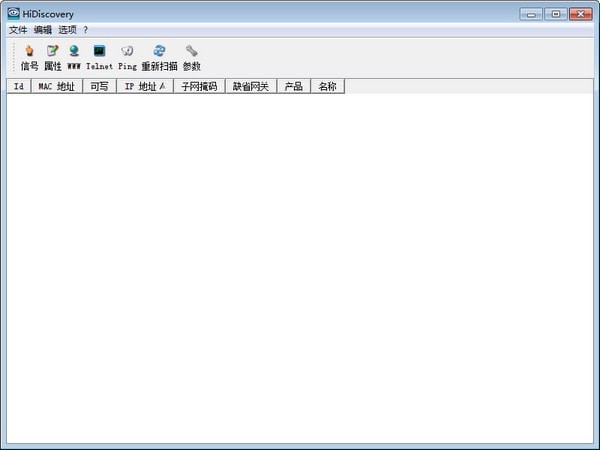
Task: Open the 属性 (Properties) toolbar icon
Action: tap(52, 56)
